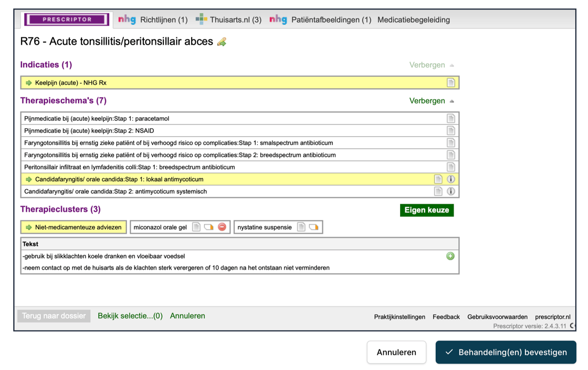Click green plus icon in Tekst advice box

coord(450,256)
